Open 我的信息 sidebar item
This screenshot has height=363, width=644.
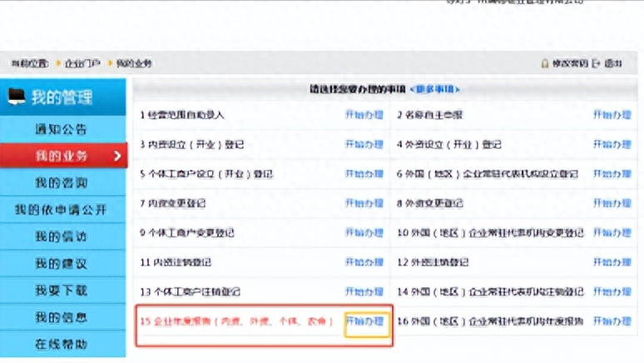coord(61,317)
